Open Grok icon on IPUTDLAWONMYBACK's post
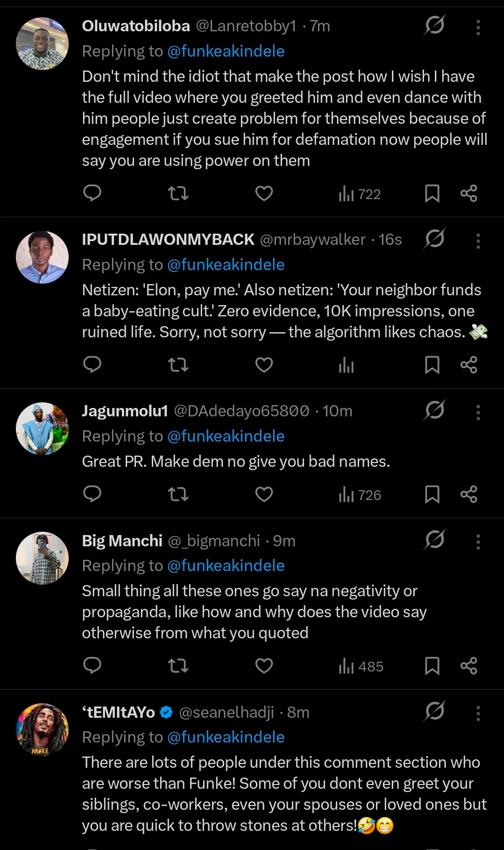Viewport: 504px width, 850px height. coord(434,239)
